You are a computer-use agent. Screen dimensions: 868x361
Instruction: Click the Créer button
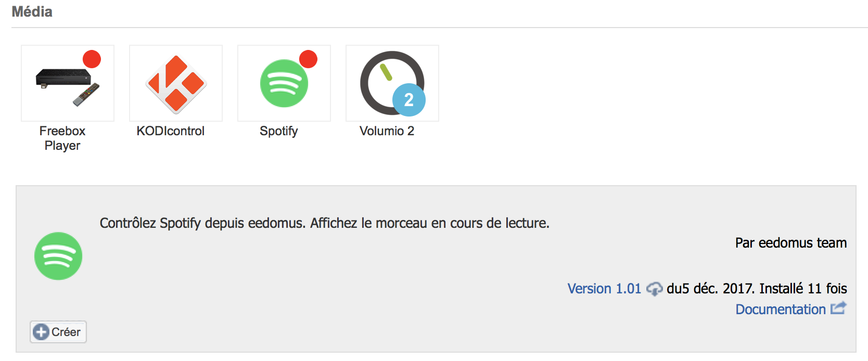tap(58, 332)
